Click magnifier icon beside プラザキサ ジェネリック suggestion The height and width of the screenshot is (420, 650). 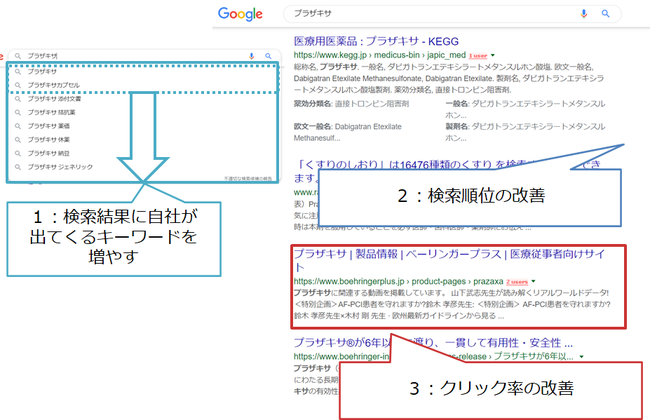[x=18, y=167]
